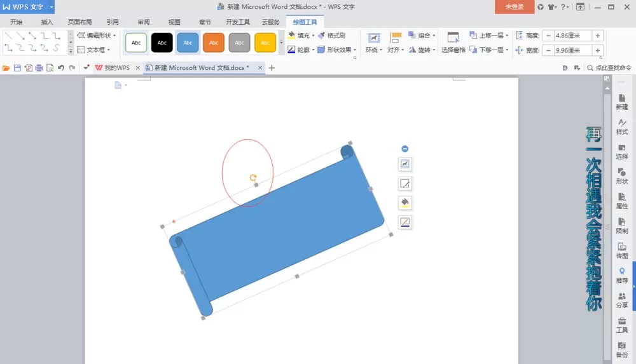Open the 形状效果 shape effects menu
The width and height of the screenshot is (636, 364).
click(337, 50)
